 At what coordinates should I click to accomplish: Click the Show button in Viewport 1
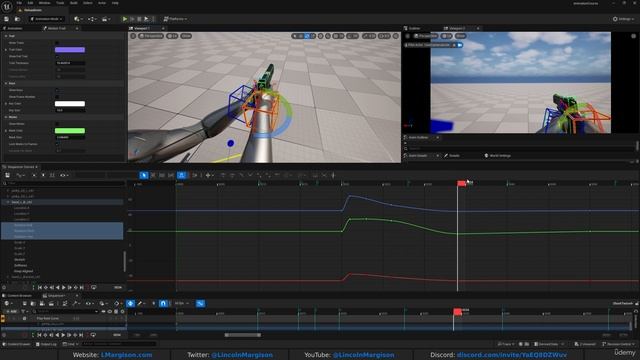186,36
